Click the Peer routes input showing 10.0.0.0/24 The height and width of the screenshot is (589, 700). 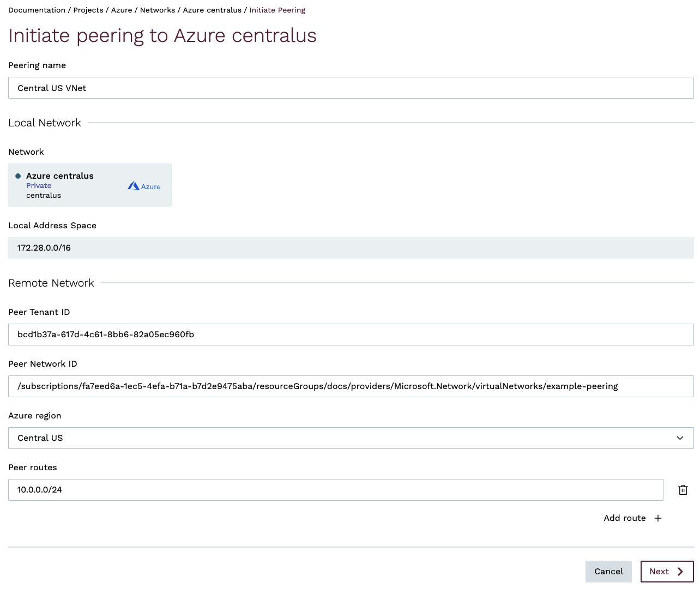335,490
